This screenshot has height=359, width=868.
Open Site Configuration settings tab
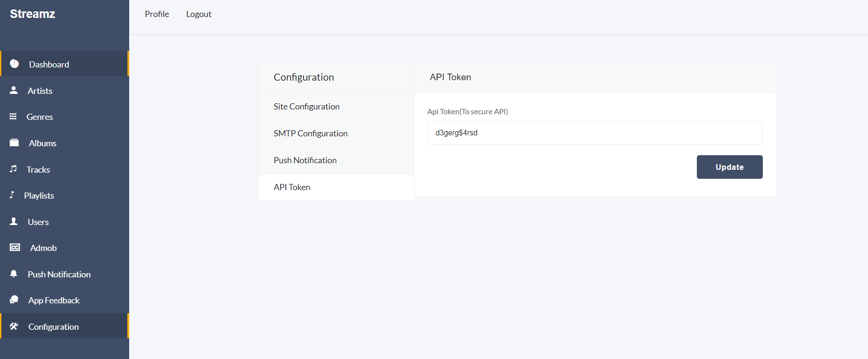pos(306,107)
